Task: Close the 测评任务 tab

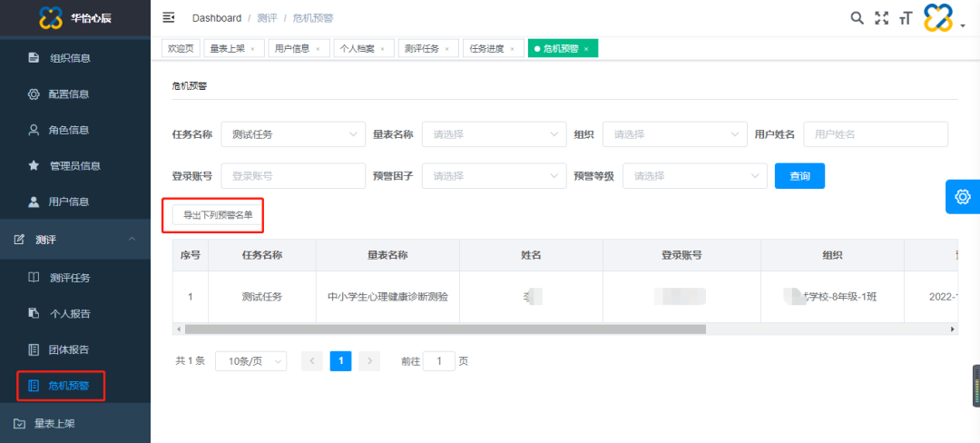Action: coord(446,49)
